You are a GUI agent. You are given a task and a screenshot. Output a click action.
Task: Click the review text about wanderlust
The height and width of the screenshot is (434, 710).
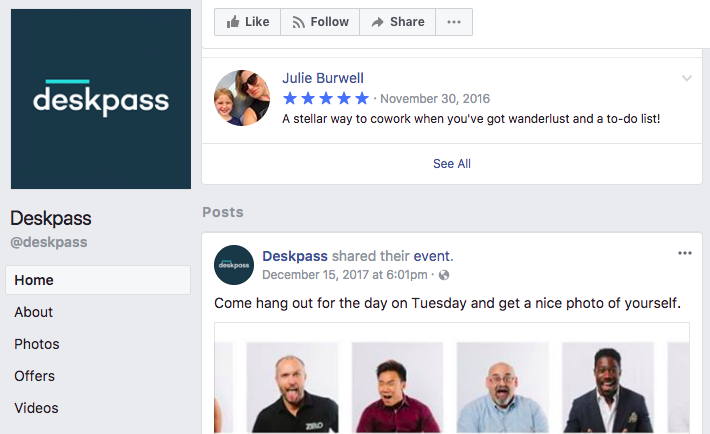click(471, 119)
